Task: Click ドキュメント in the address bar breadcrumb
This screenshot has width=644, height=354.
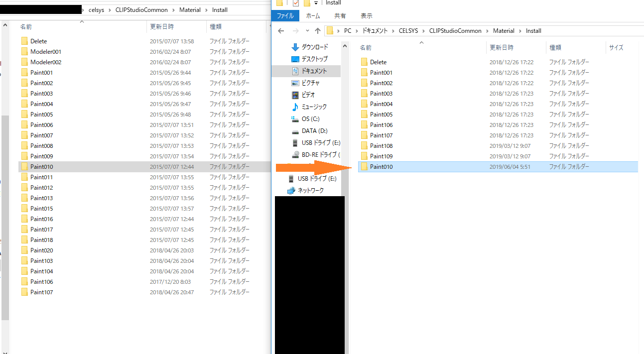Action: [x=375, y=31]
